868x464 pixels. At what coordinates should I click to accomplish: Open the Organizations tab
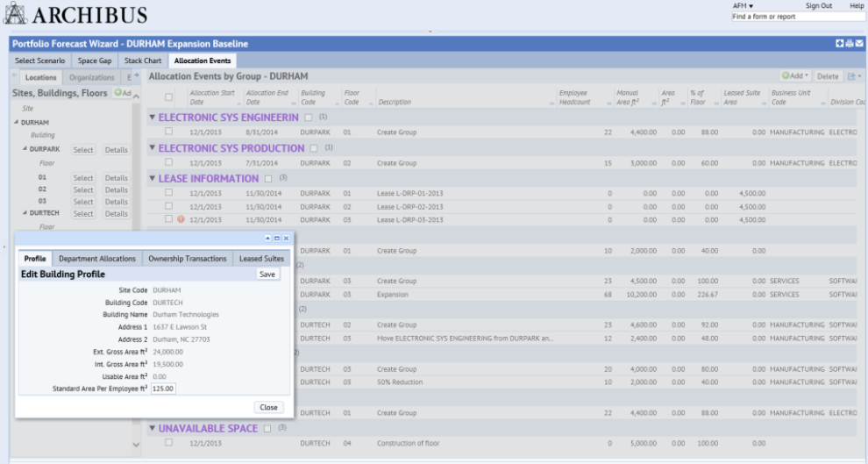(x=92, y=77)
